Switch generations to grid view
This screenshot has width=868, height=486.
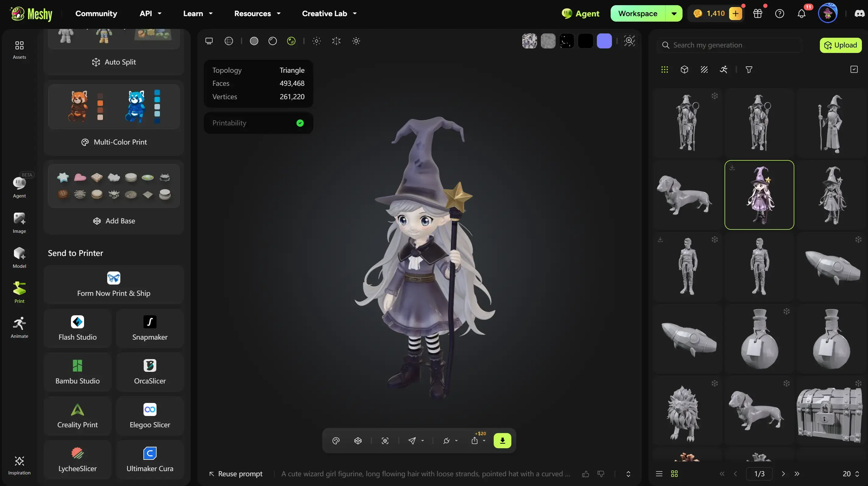[x=674, y=474]
